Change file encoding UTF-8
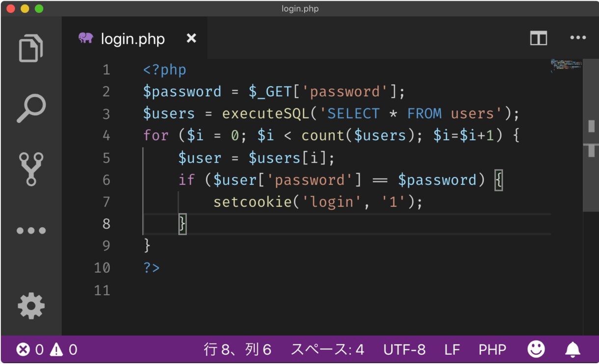Viewport: 599px width, 364px height. [405, 349]
